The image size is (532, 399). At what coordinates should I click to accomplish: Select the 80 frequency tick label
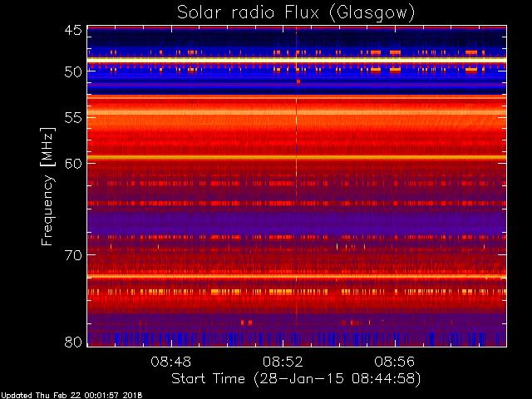[x=73, y=342]
